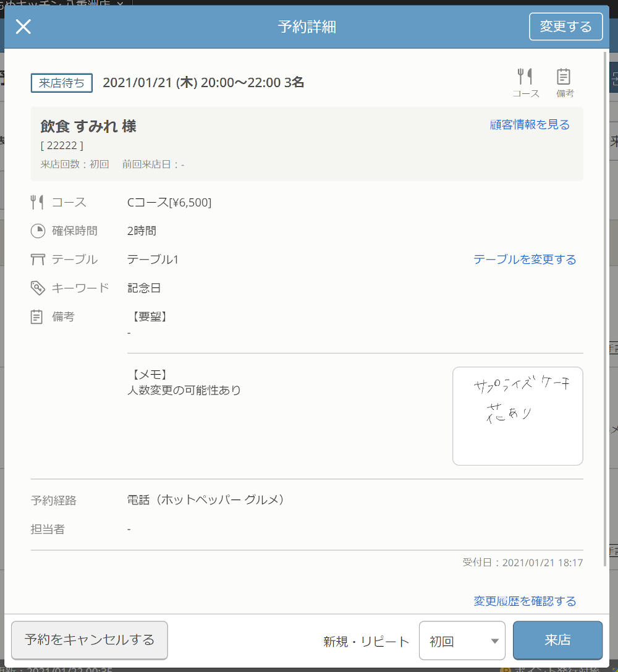The width and height of the screenshot is (618, 672).
Task: Click the dialog's vertical scrollbar
Action: click(x=605, y=247)
